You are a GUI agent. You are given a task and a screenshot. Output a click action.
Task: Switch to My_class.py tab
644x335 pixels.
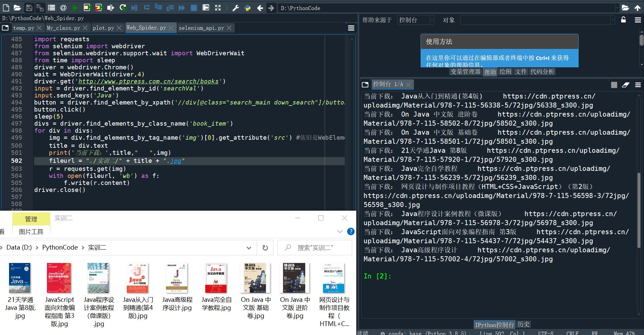click(63, 28)
